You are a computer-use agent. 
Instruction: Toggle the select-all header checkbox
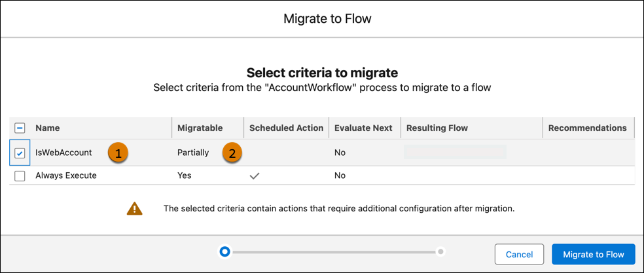[x=20, y=128]
